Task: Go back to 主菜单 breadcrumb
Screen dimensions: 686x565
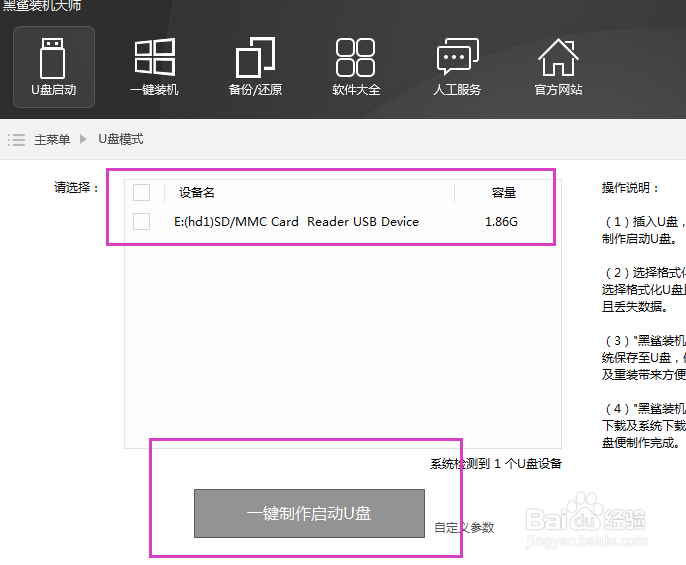Action: pyautogui.click(x=52, y=140)
